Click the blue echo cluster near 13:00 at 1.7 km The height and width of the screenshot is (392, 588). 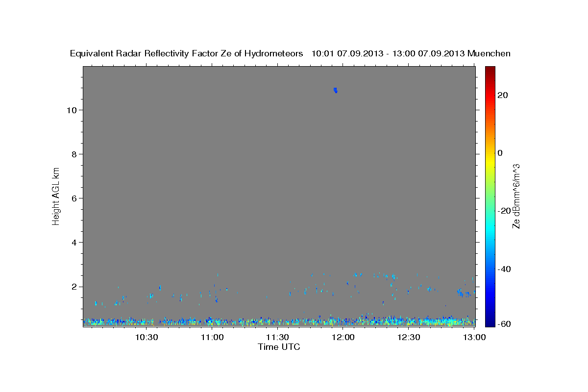[x=464, y=293]
